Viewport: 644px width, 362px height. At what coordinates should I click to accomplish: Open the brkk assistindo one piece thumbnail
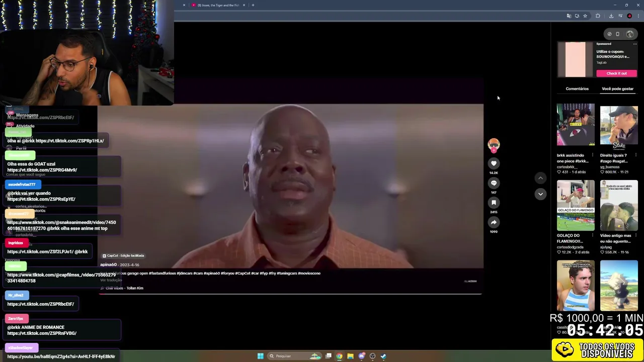pos(576,125)
